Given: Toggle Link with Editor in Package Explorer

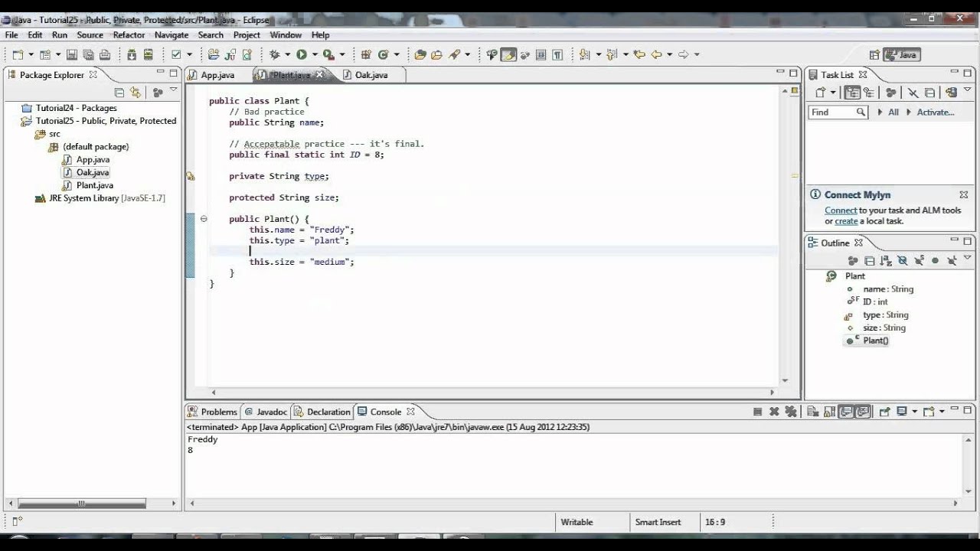Looking at the screenshot, I should click(x=136, y=92).
